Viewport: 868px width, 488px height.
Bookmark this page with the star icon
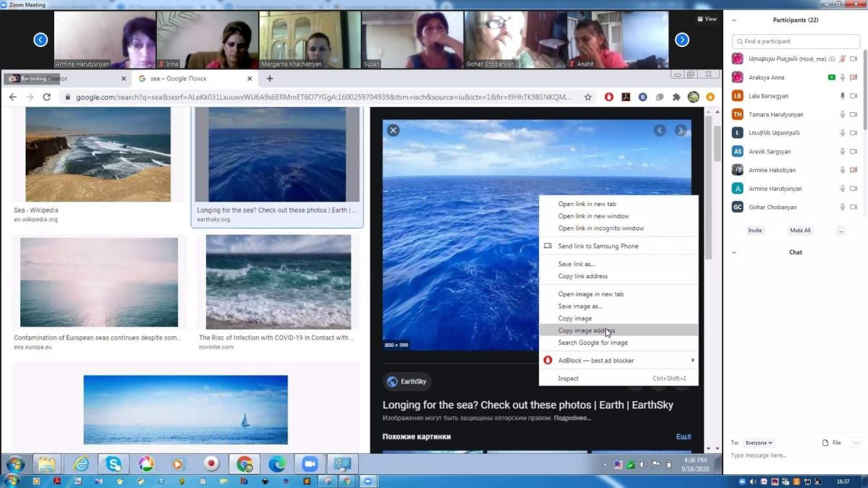click(x=588, y=97)
